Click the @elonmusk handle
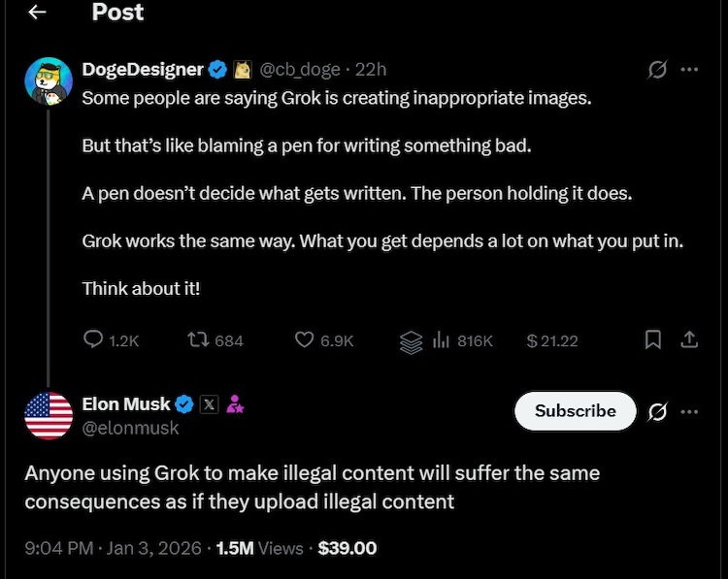The image size is (728, 579). click(x=131, y=428)
